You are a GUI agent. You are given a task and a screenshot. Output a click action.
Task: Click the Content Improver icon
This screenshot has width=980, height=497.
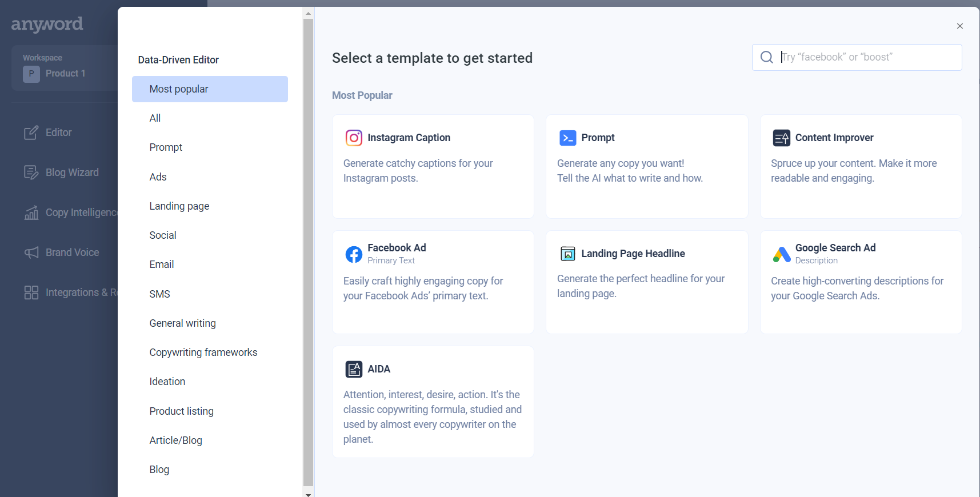click(781, 138)
